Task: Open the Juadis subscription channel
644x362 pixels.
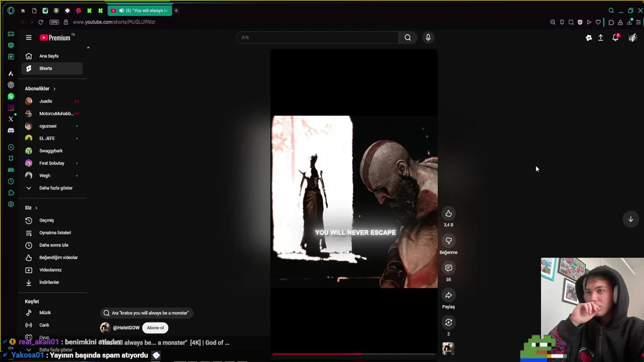Action: [52, 101]
